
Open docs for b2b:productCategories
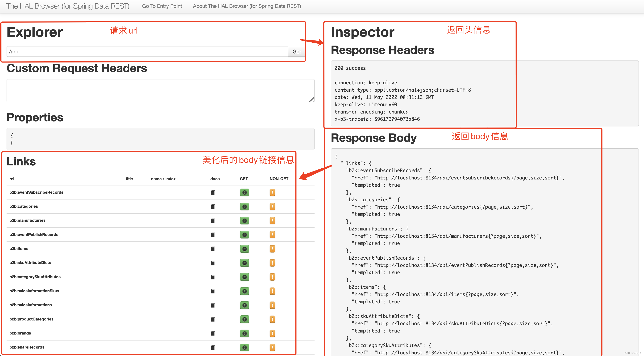point(213,319)
